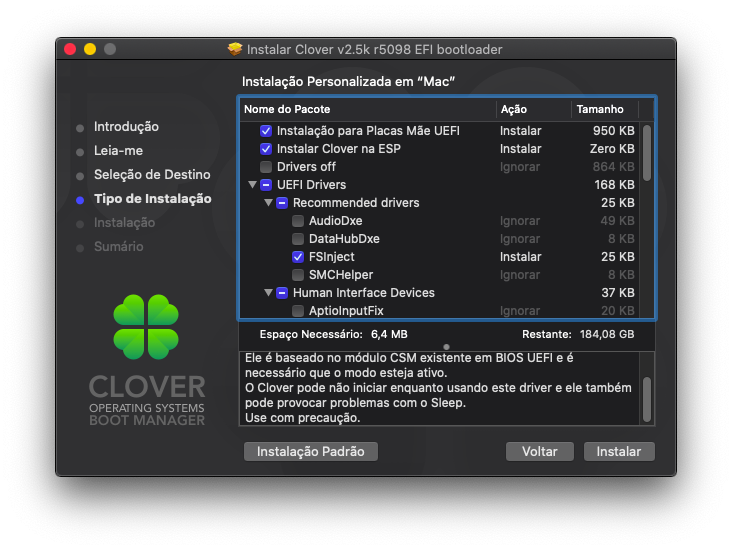Viewport: 732px width, 550px height.
Task: Click the 950 KB size value
Action: coord(613,131)
